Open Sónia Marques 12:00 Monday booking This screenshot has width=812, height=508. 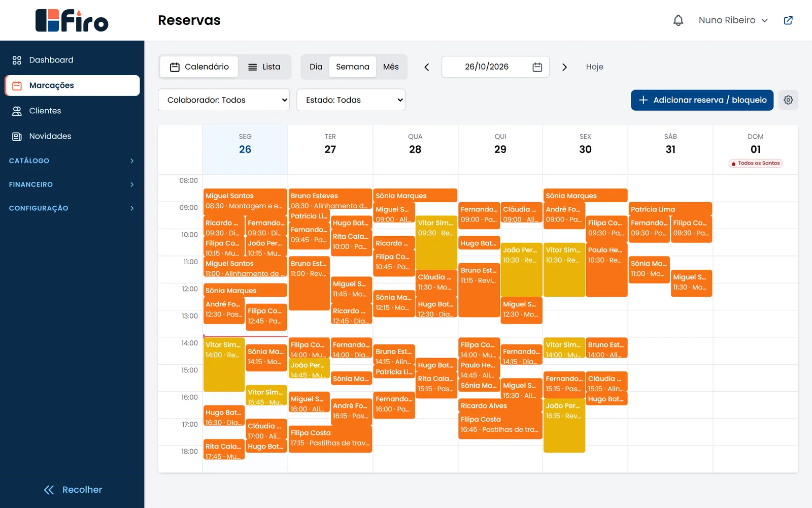click(x=245, y=291)
